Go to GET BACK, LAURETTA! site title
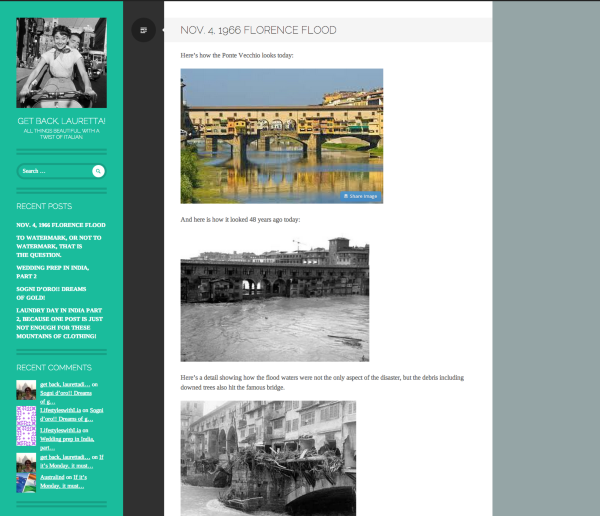 point(61,121)
